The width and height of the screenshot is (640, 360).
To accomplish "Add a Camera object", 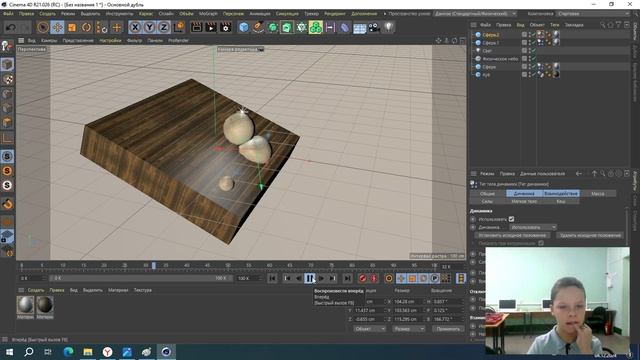I will 374,28.
